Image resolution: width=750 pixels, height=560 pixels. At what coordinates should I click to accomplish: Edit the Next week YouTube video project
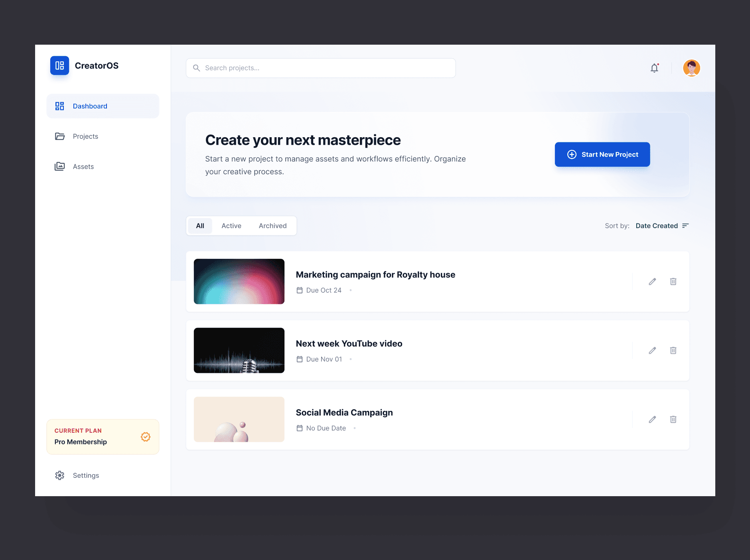(652, 351)
